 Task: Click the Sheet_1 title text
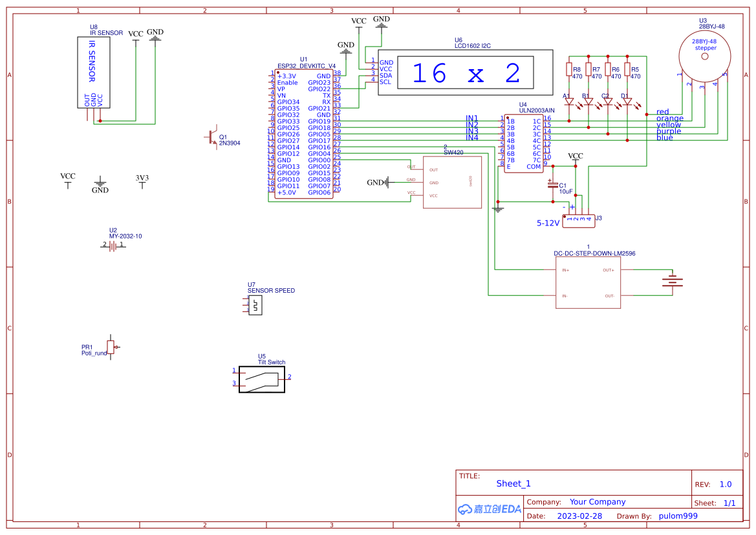pos(512,483)
